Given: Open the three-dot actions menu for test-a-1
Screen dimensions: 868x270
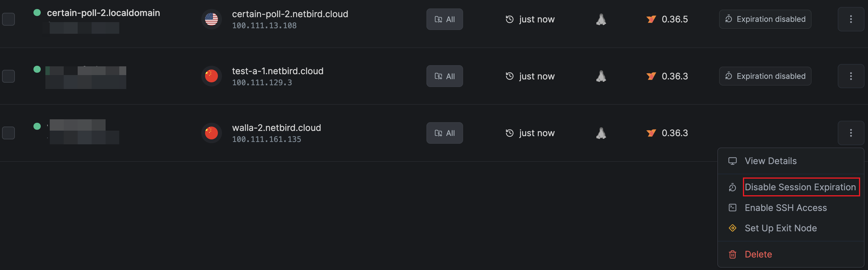Looking at the screenshot, I should 851,76.
